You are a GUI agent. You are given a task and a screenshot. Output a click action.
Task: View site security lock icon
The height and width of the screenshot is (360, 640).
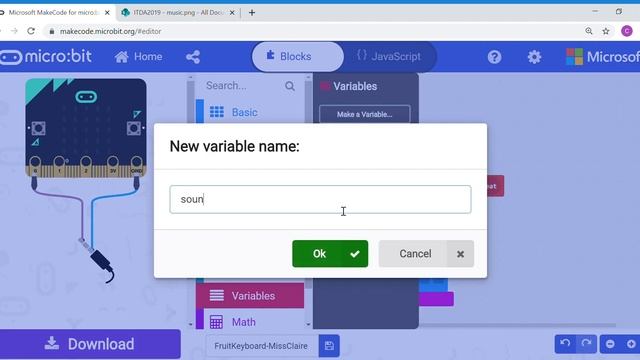point(51,31)
